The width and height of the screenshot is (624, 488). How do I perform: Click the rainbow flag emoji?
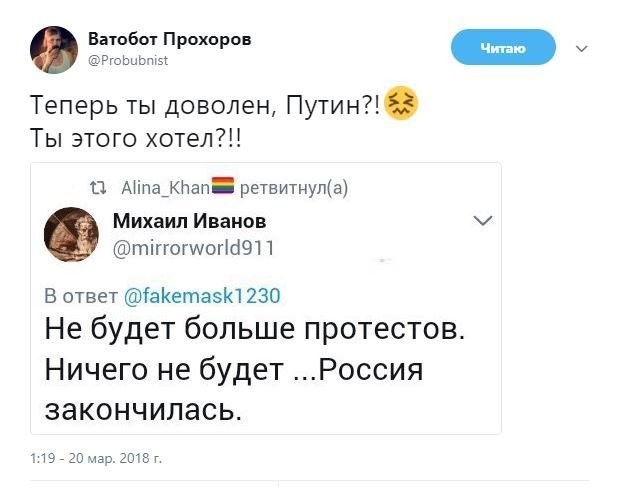[x=223, y=185]
